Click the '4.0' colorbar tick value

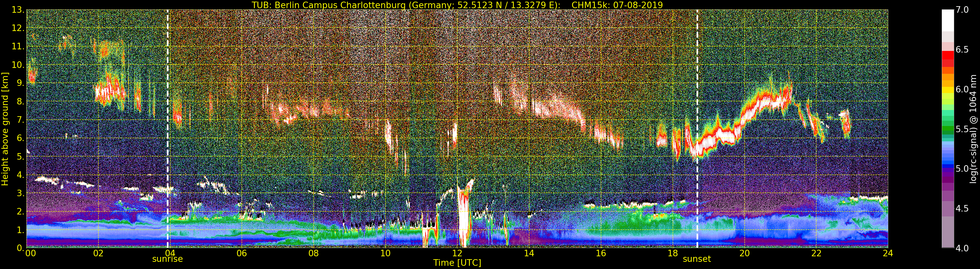[962, 248]
